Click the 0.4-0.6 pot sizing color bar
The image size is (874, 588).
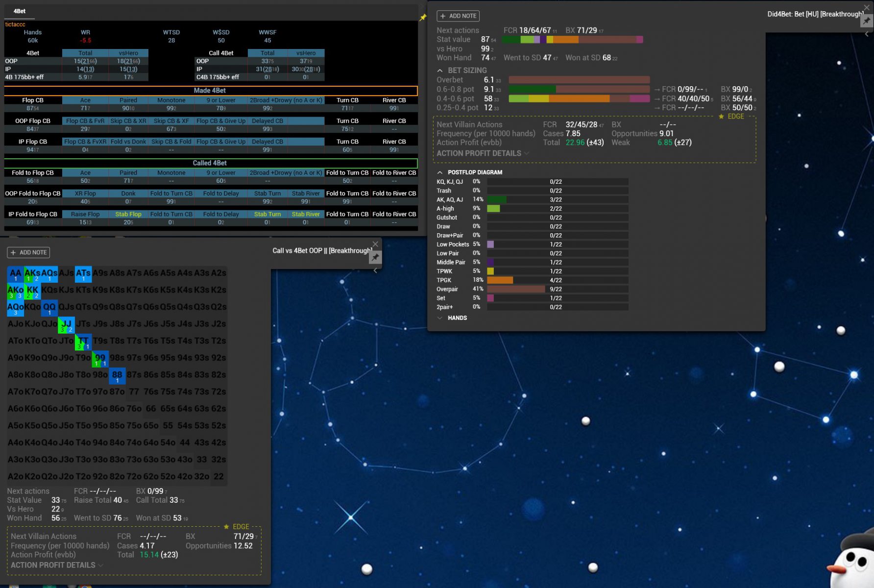tap(579, 98)
